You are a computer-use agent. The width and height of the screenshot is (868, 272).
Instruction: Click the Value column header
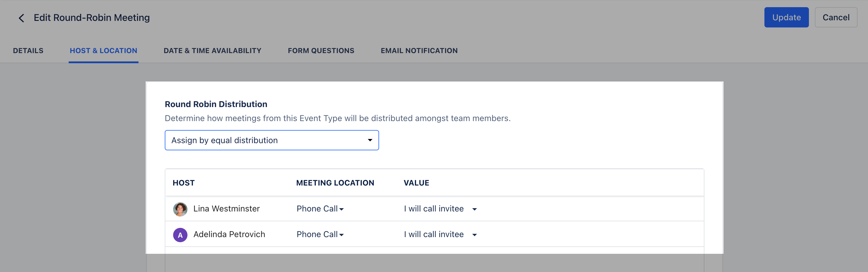coord(416,183)
